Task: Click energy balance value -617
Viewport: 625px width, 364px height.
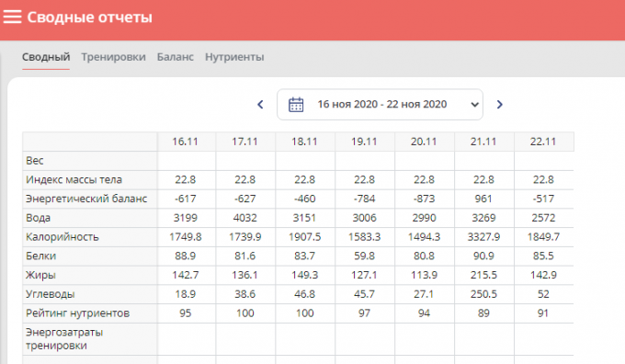Action: pos(185,199)
